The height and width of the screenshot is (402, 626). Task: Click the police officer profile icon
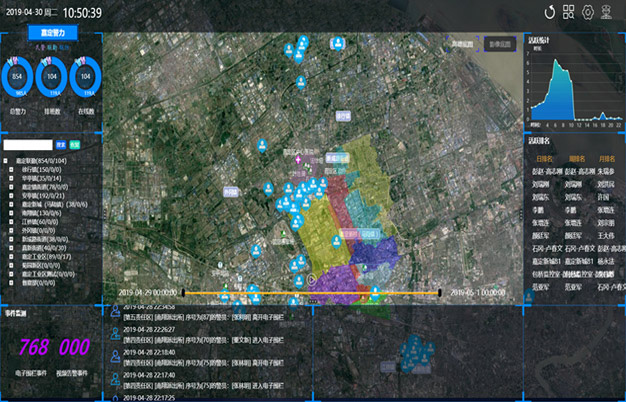pos(608,12)
